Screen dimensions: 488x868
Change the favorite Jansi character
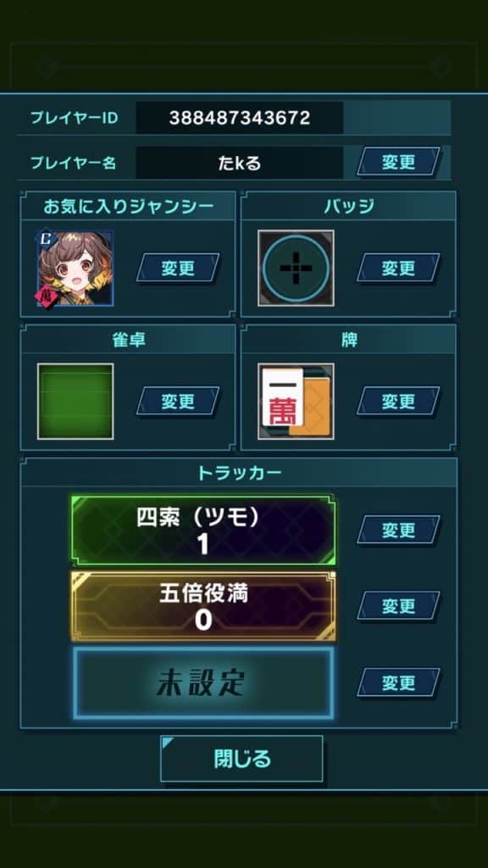(178, 268)
